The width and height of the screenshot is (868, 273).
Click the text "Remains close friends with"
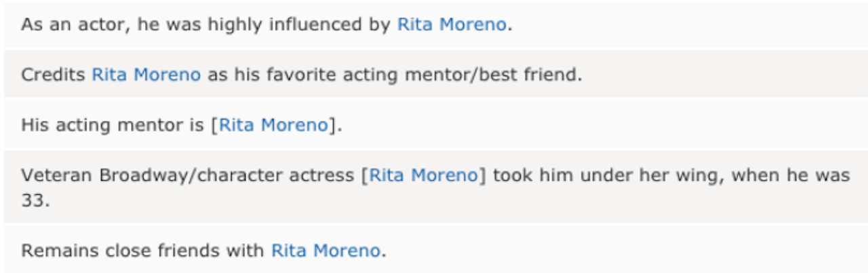point(142,251)
